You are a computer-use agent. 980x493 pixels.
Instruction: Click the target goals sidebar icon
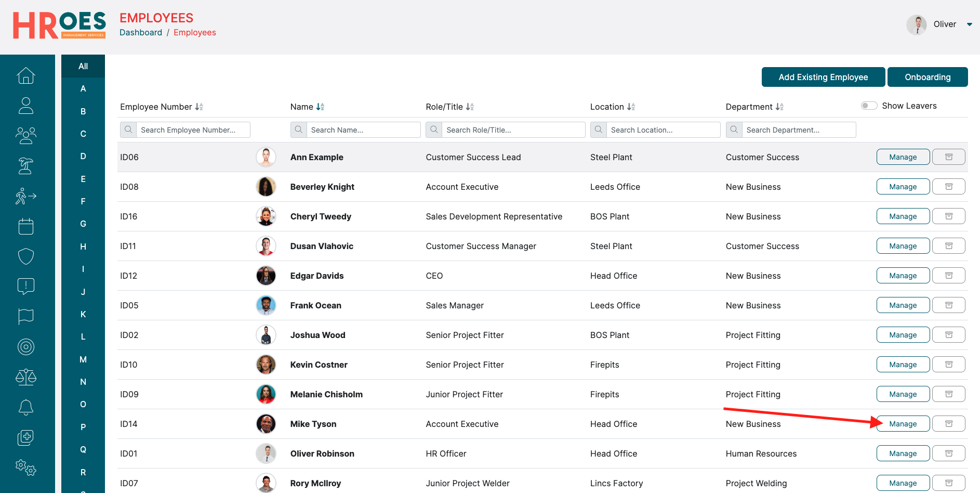pos(26,347)
